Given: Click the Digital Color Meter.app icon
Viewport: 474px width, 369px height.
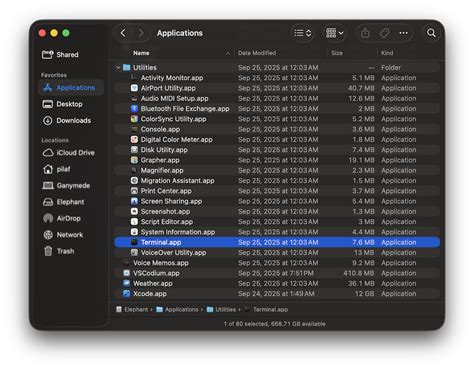Looking at the screenshot, I should 134,139.
